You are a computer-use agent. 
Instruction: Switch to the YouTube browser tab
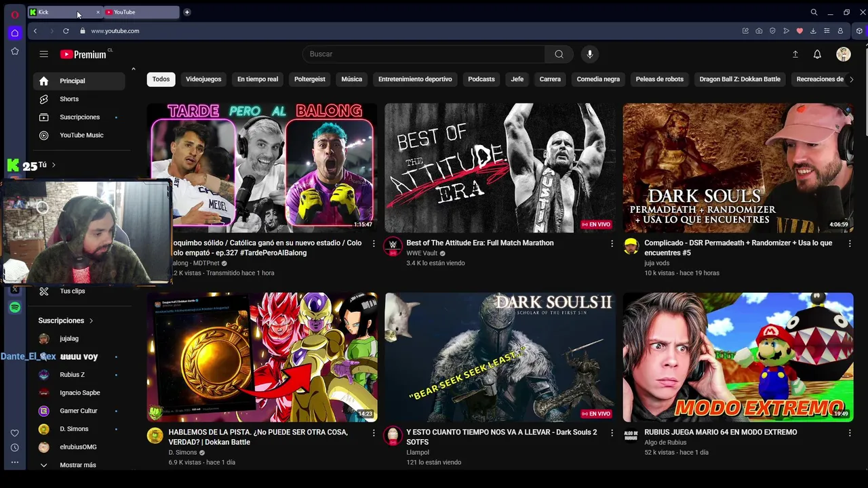141,12
